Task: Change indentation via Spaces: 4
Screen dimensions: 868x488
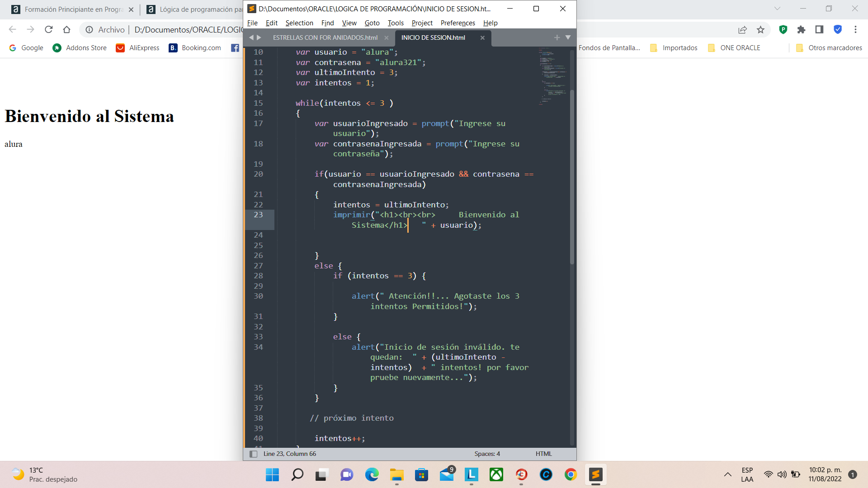Action: (x=487, y=454)
